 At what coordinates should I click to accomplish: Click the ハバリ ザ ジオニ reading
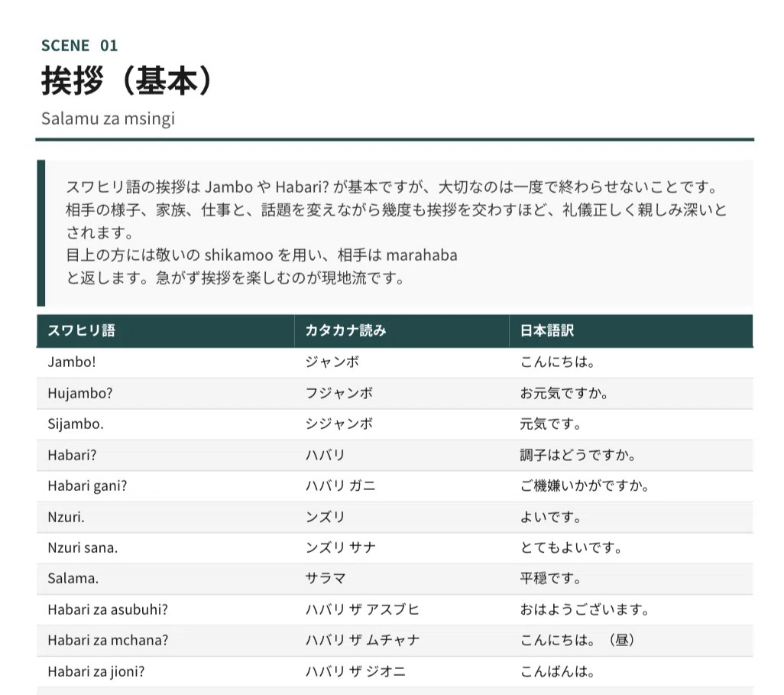pos(355,671)
